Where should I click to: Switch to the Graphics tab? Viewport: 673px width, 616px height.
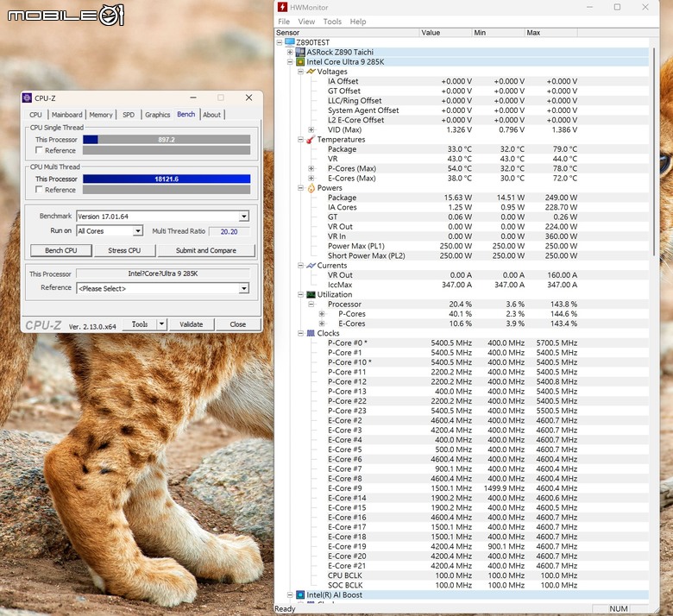[158, 115]
